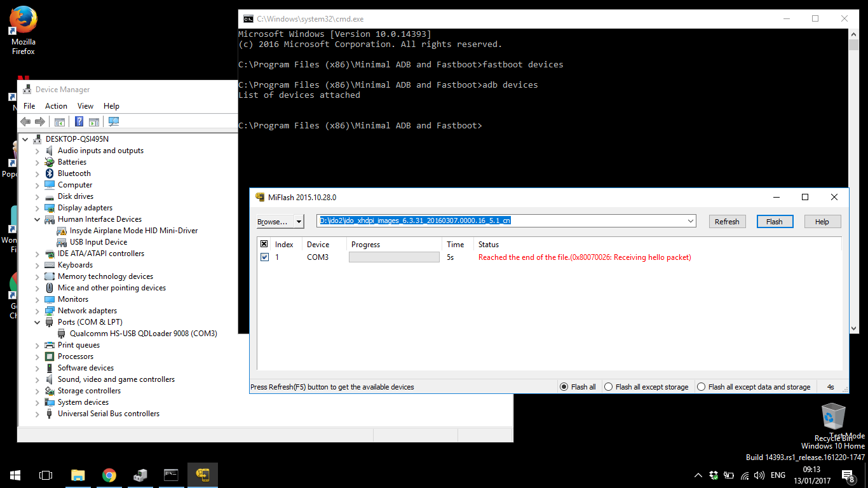Click the Help icon in Device Manager toolbar

79,122
